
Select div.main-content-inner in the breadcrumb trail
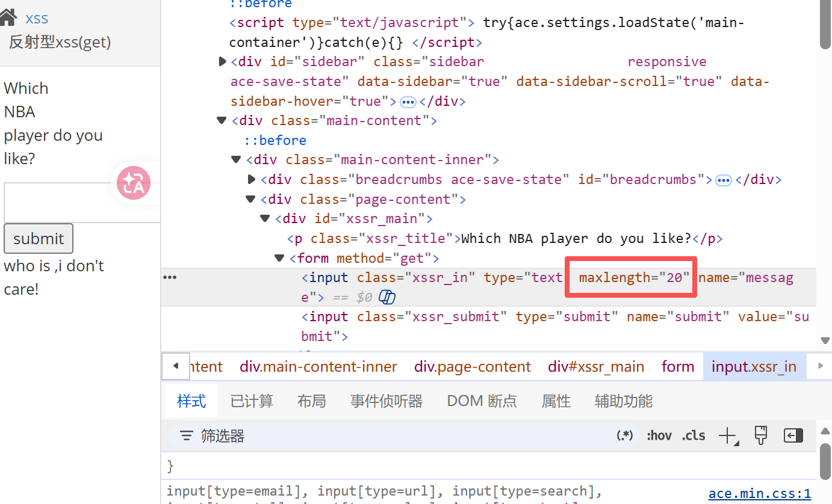tap(318, 366)
